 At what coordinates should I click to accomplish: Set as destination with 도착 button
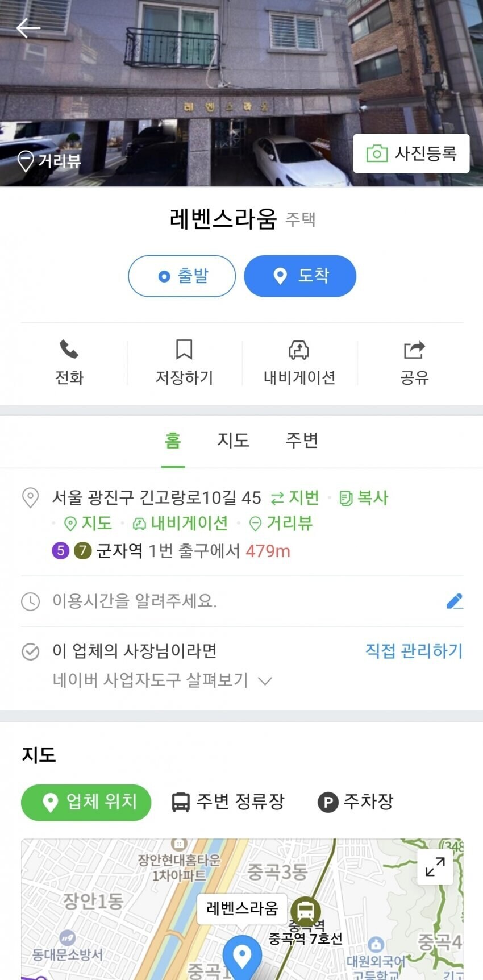pos(300,276)
